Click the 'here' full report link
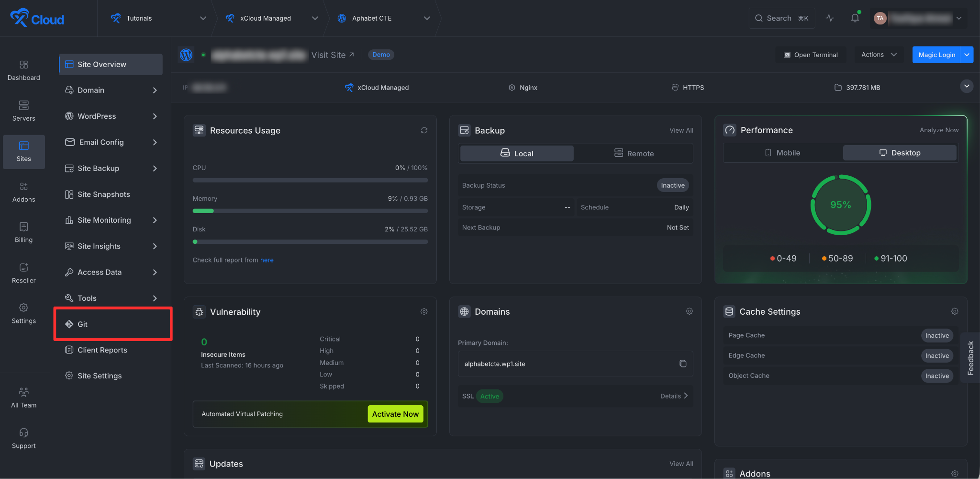This screenshot has width=980, height=479. pyautogui.click(x=267, y=260)
